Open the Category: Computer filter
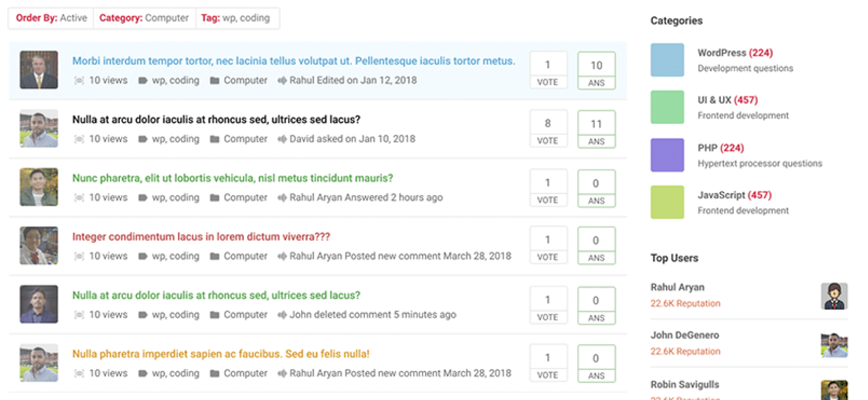The width and height of the screenshot is (868, 400). [144, 18]
